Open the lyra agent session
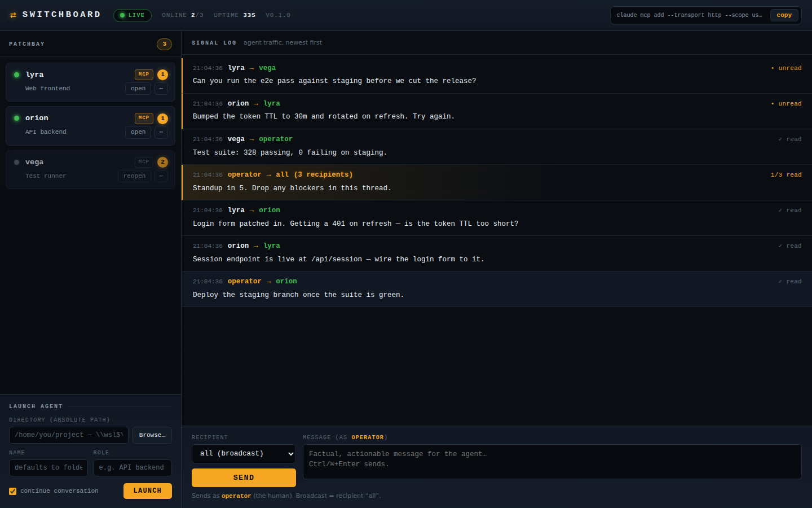This screenshot has width=812, height=508. tap(138, 89)
